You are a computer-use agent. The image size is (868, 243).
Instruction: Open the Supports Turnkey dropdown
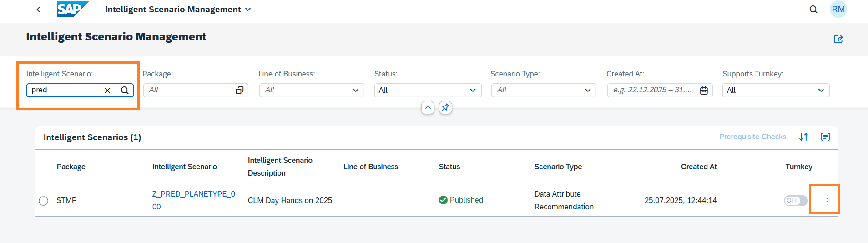pos(821,91)
